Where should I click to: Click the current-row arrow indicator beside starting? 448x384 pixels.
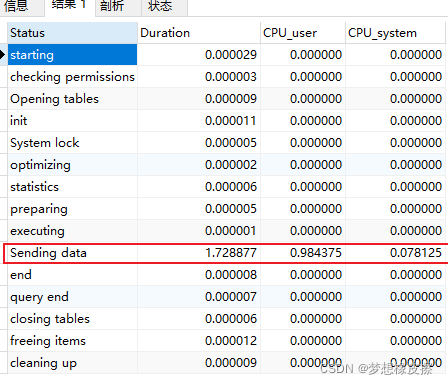(x=3, y=54)
